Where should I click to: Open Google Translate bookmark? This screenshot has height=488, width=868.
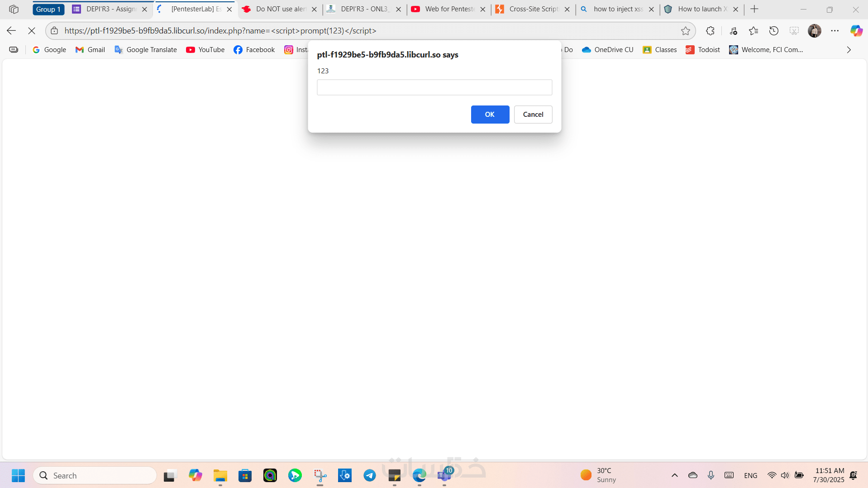click(x=146, y=50)
